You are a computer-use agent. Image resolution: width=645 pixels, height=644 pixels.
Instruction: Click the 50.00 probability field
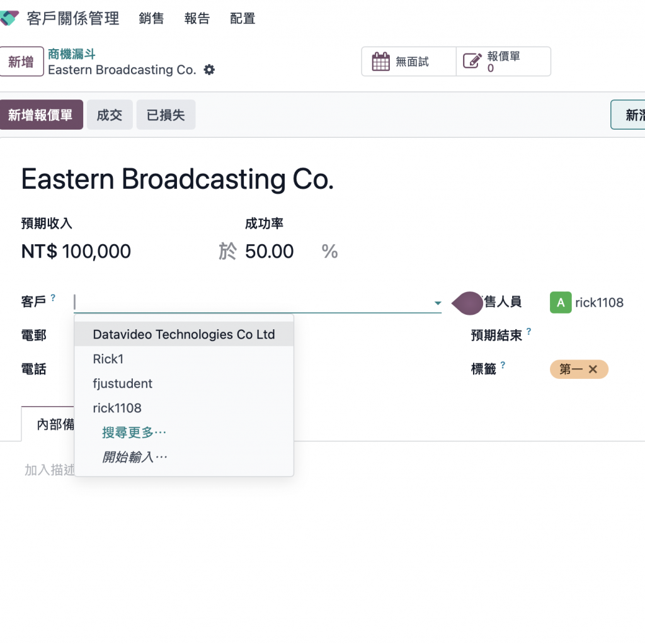(270, 251)
